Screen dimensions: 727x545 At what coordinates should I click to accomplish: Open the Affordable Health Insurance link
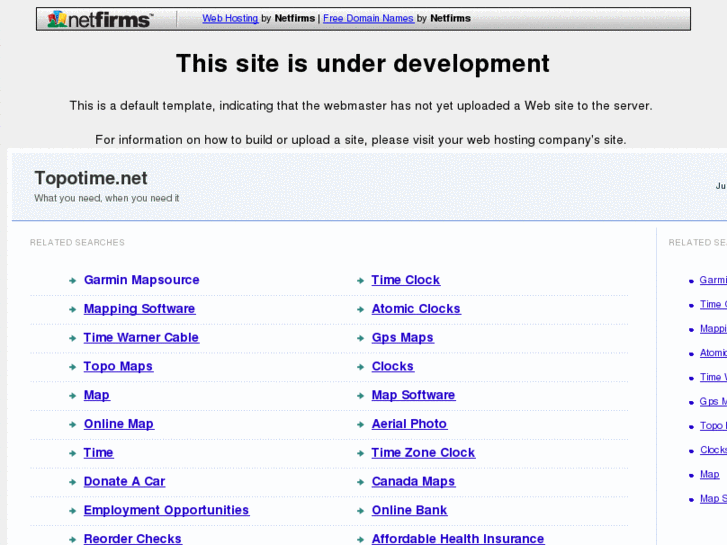[x=458, y=539]
